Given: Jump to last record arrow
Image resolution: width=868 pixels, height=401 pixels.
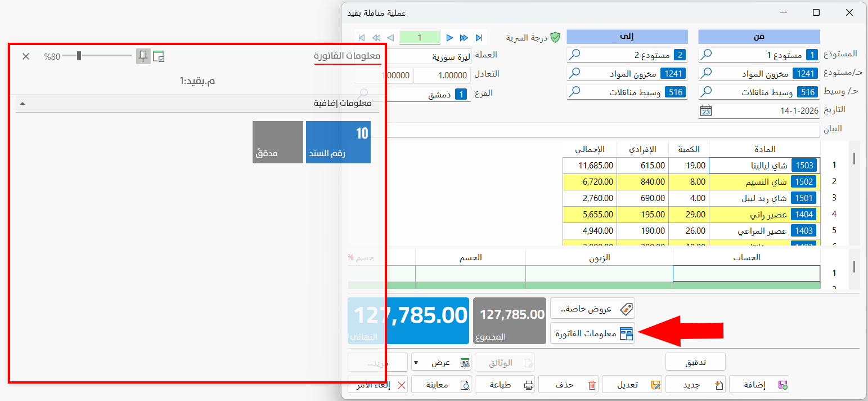Looking at the screenshot, I should tap(479, 38).
